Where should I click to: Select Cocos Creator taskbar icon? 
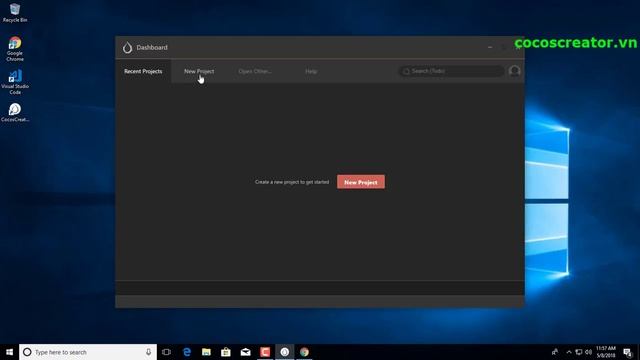pyautogui.click(x=284, y=352)
